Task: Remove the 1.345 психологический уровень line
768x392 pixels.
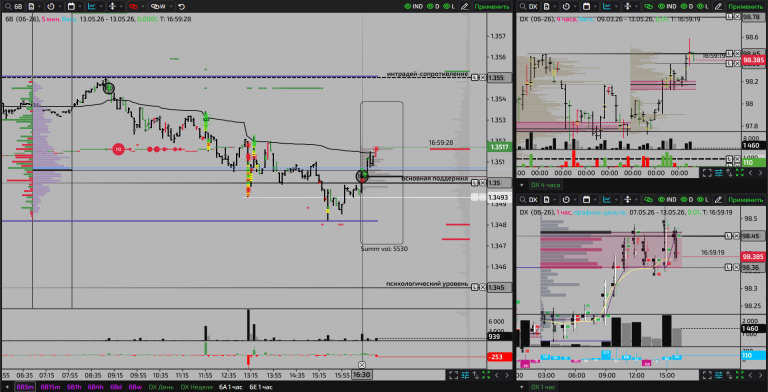Action: click(482, 287)
